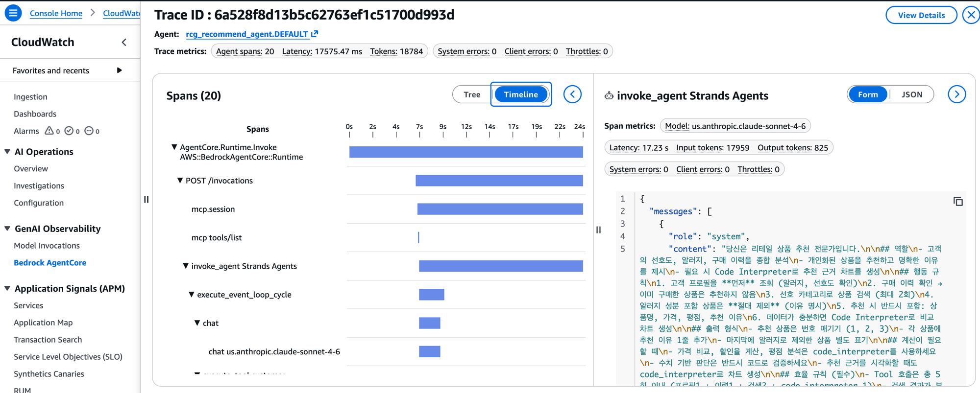Screen dimensions: 980x393
Task: Click the Tokens: 18784 metric
Action: pos(396,51)
